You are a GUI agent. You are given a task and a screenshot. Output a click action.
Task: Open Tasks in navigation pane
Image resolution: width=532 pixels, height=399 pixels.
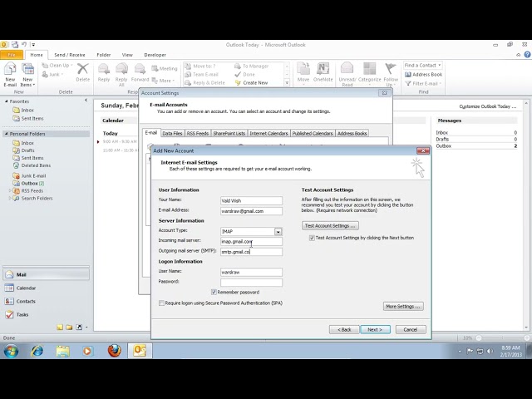coord(47,314)
